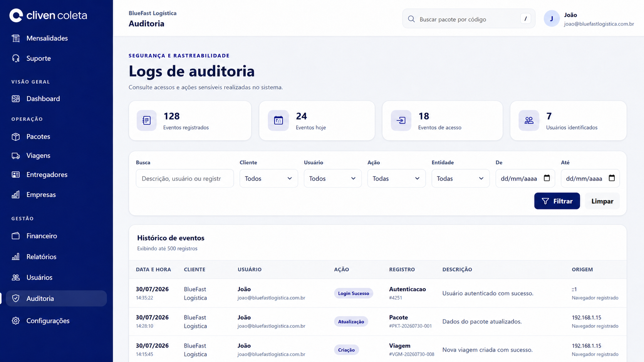This screenshot has width=644, height=362.
Task: Click the Até date input field
Action: click(x=590, y=178)
